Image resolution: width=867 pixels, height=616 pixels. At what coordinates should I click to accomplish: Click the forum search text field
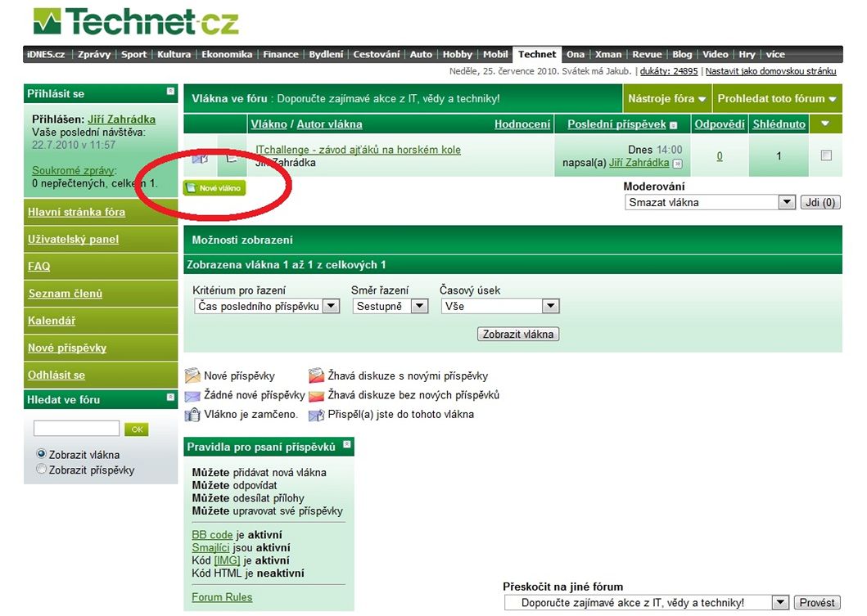(76, 429)
